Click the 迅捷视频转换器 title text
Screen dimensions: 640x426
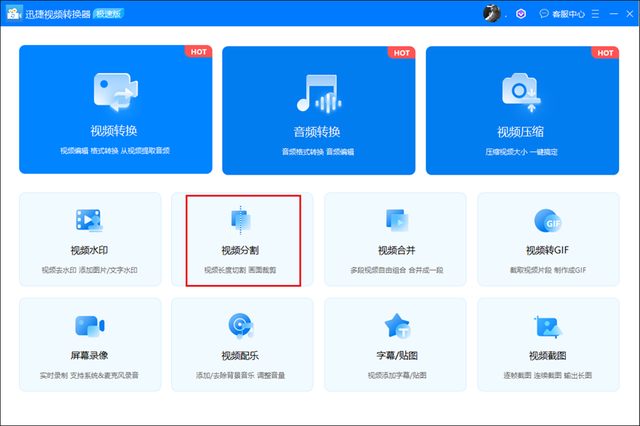coord(70,14)
